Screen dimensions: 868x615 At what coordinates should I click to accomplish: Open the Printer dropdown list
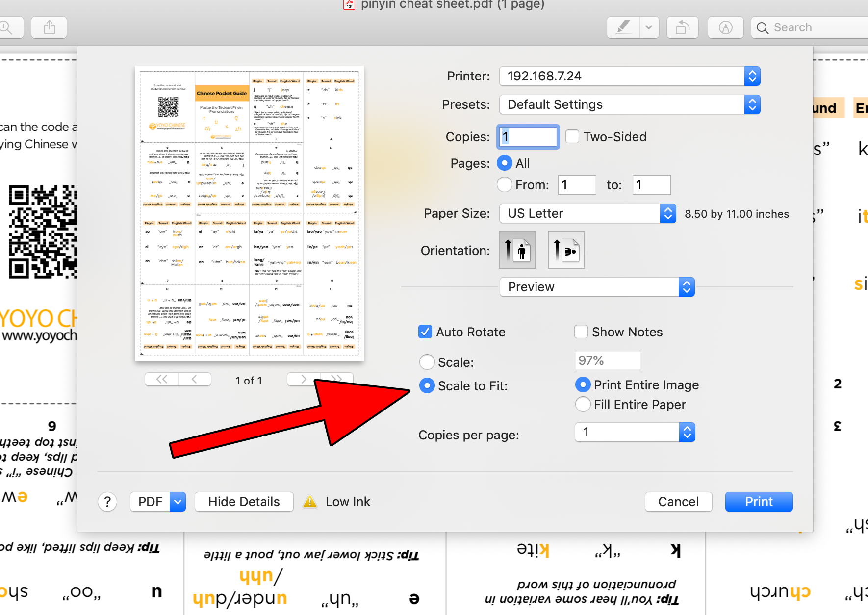(x=630, y=76)
